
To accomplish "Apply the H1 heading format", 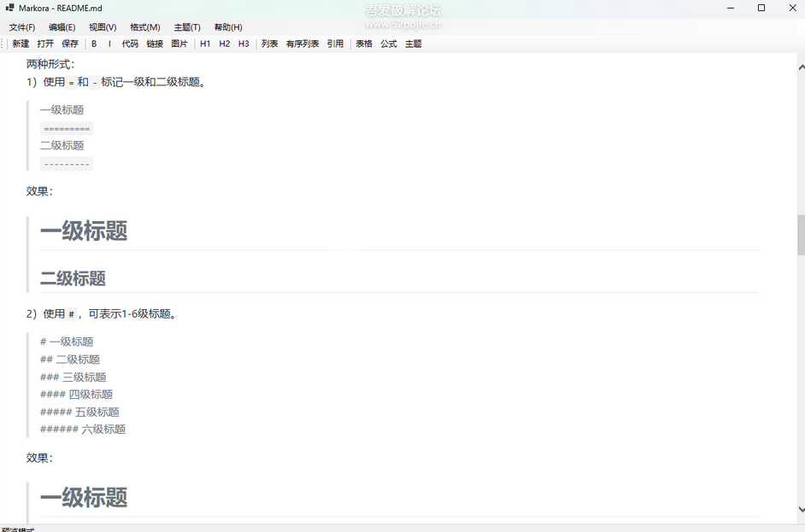I will coord(205,44).
